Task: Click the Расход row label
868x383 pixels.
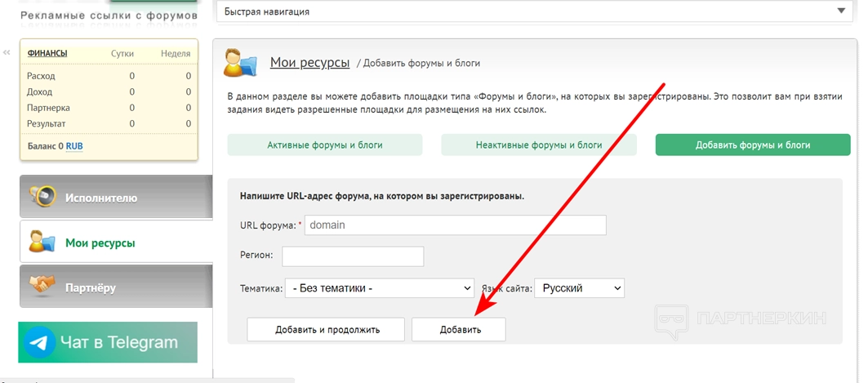Action: coord(41,76)
